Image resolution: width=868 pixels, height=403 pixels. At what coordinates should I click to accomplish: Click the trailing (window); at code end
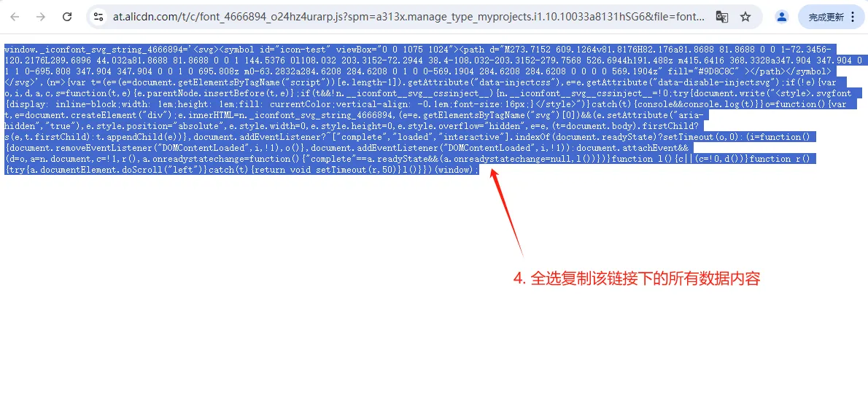[x=457, y=170]
